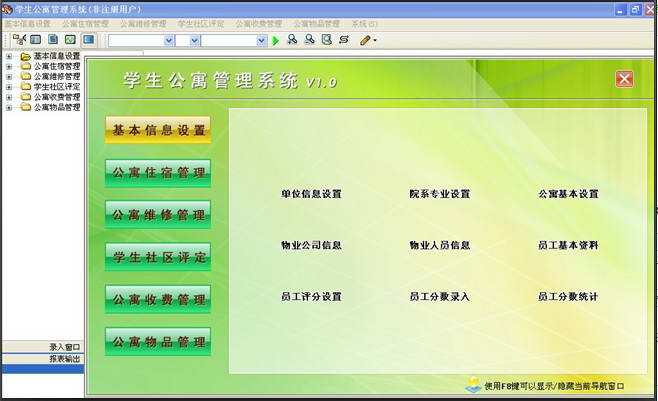
Task: Click the 公寓物品管理 green button
Action: pos(158,342)
